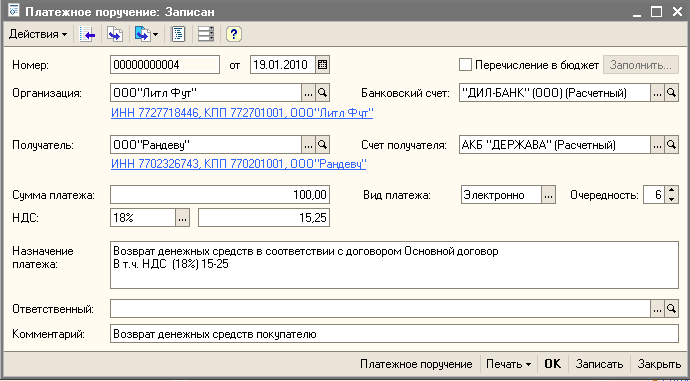Click the Комментарий field

[x=394, y=334]
